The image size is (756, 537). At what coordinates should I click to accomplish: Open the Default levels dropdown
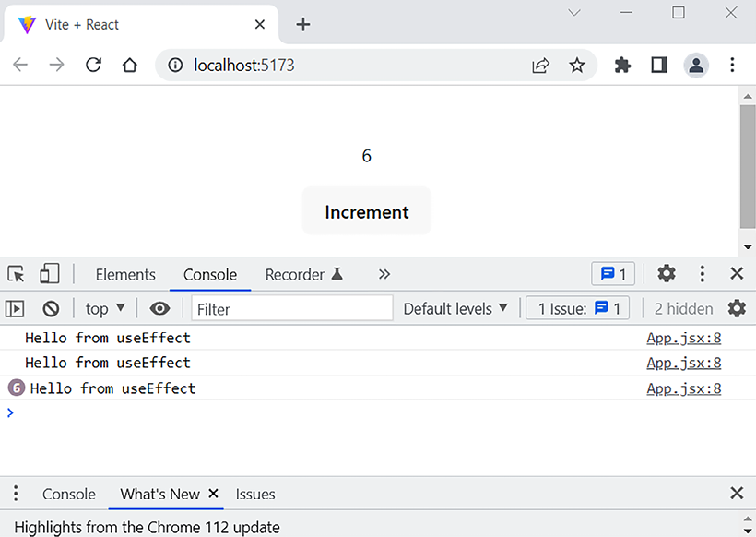[x=455, y=309]
